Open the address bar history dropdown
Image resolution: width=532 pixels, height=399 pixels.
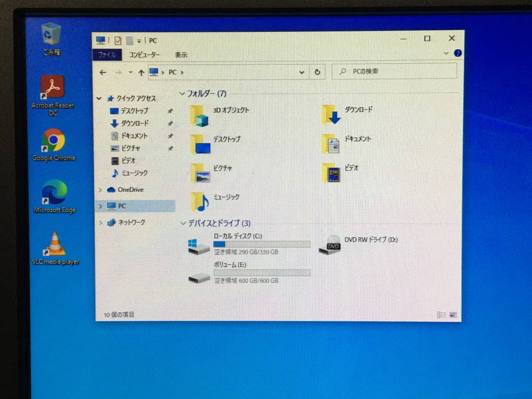302,72
